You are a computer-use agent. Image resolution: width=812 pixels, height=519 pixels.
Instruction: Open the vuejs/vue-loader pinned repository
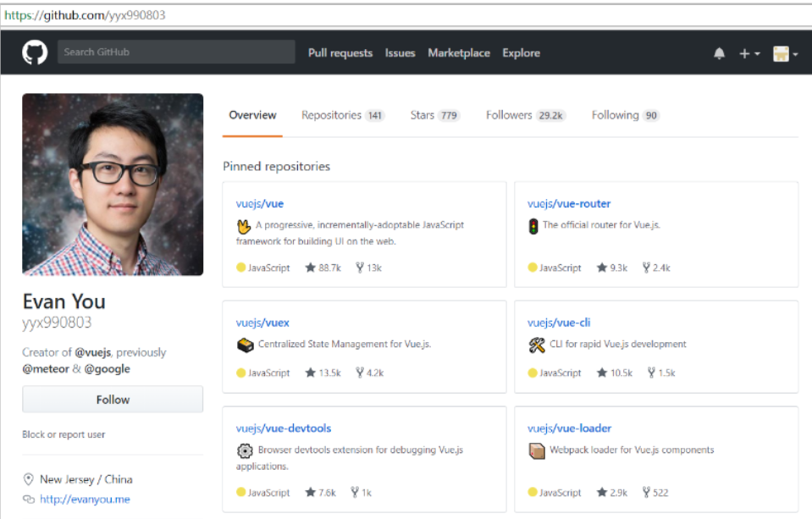point(569,428)
